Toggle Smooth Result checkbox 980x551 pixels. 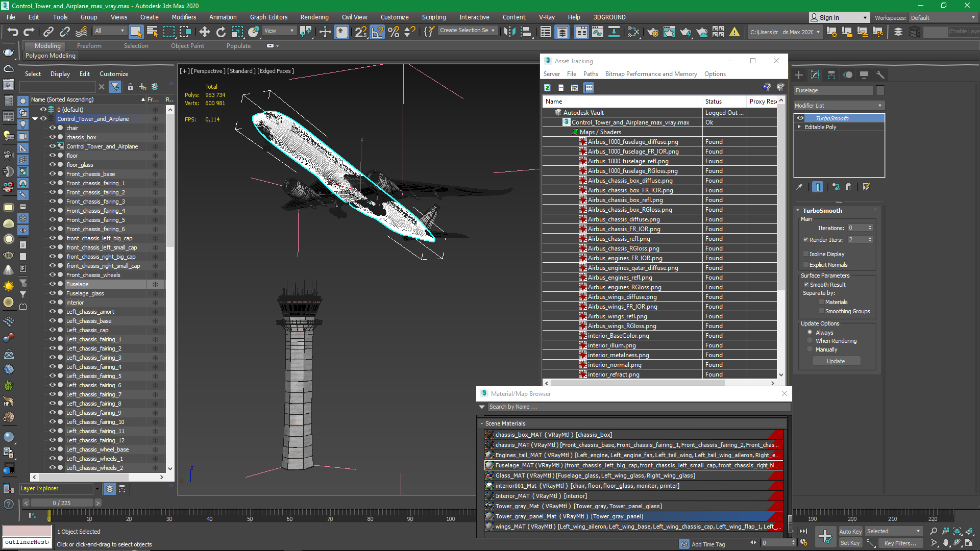point(806,285)
